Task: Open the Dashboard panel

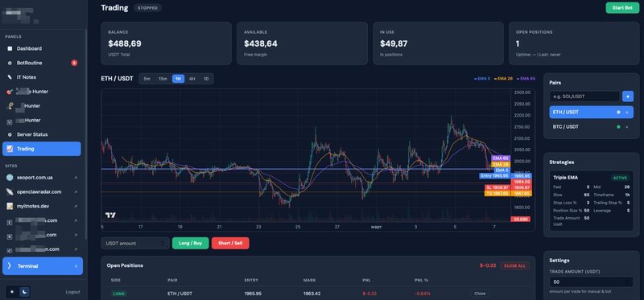Action: click(42, 48)
